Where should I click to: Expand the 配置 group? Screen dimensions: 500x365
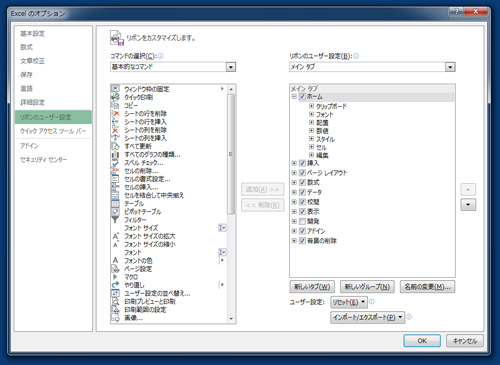(311, 122)
